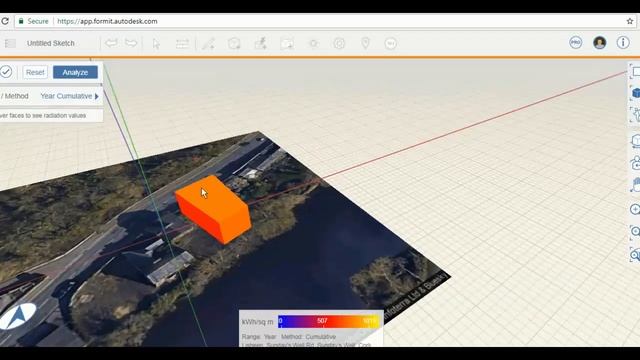Click the zoom plus icon on right
640x360 pixels.
pos(635,209)
